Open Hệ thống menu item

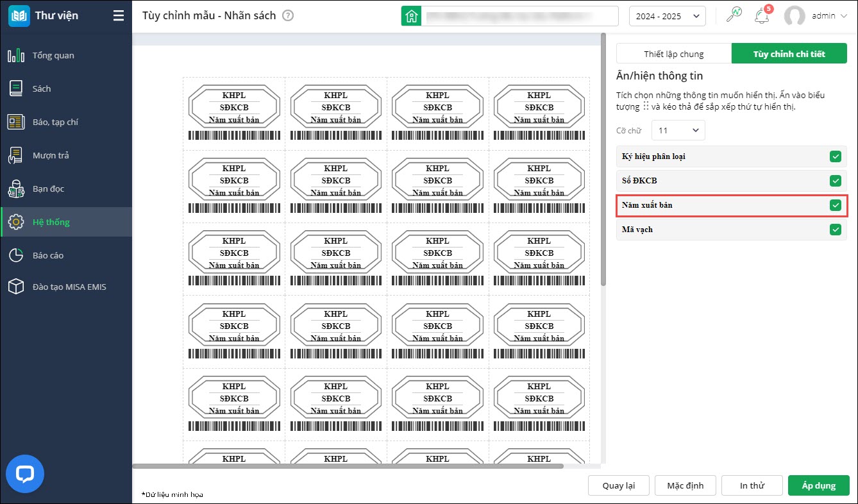pos(66,222)
